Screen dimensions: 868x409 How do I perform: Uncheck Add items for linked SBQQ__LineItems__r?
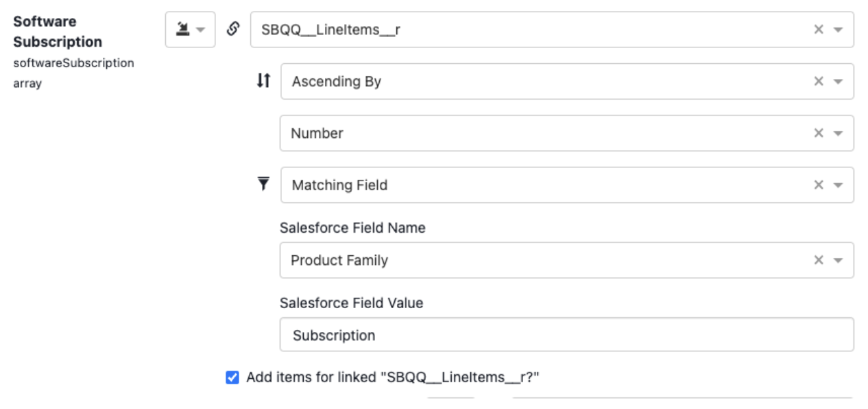pyautogui.click(x=232, y=377)
